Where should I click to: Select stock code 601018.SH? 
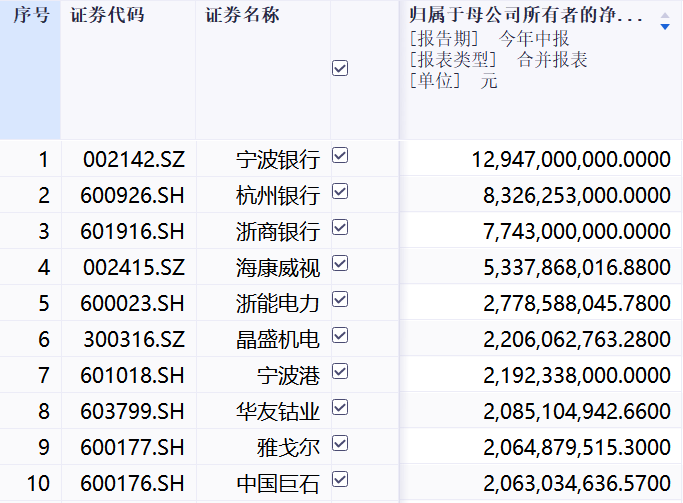click(132, 376)
